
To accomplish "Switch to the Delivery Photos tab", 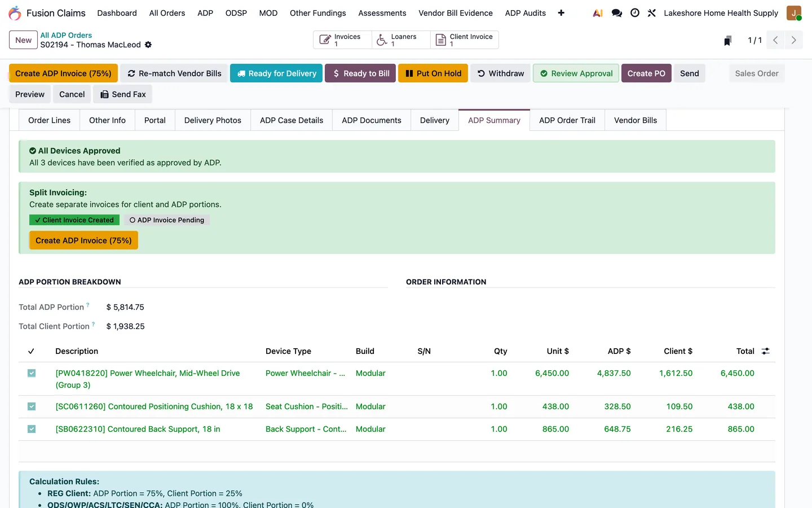I will point(213,120).
